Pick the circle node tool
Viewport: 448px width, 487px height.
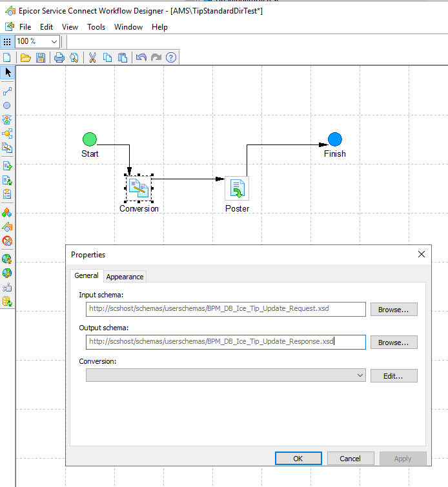[x=7, y=106]
